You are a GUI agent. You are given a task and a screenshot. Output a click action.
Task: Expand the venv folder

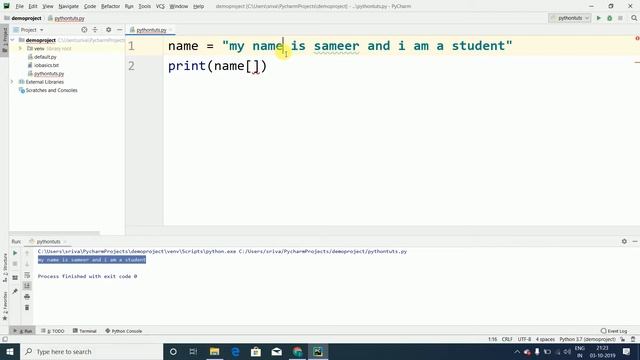point(20,49)
